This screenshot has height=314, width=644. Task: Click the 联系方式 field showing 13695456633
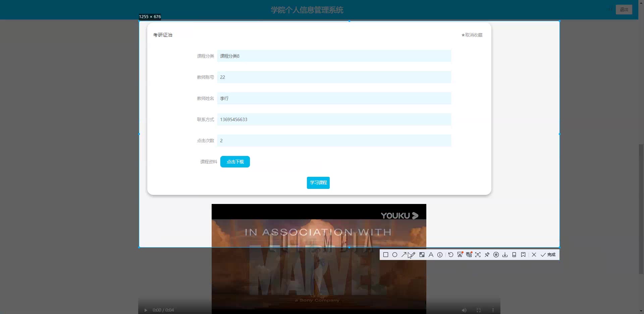pyautogui.click(x=334, y=119)
